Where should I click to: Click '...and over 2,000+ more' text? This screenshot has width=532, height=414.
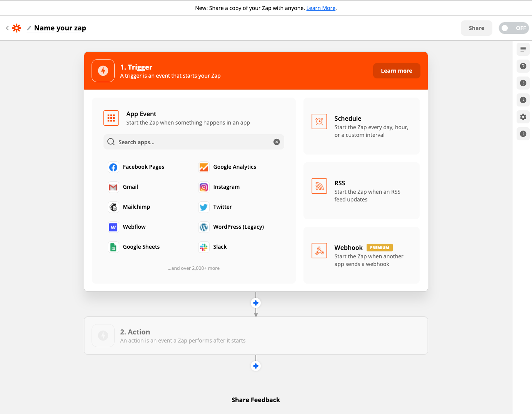click(194, 268)
